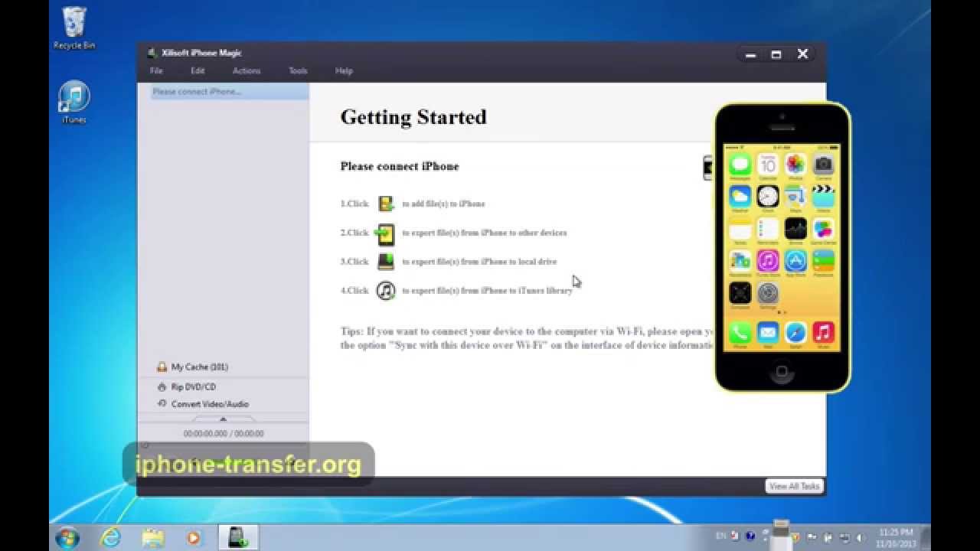
Task: Click the network tray icon
Action: 844,537
